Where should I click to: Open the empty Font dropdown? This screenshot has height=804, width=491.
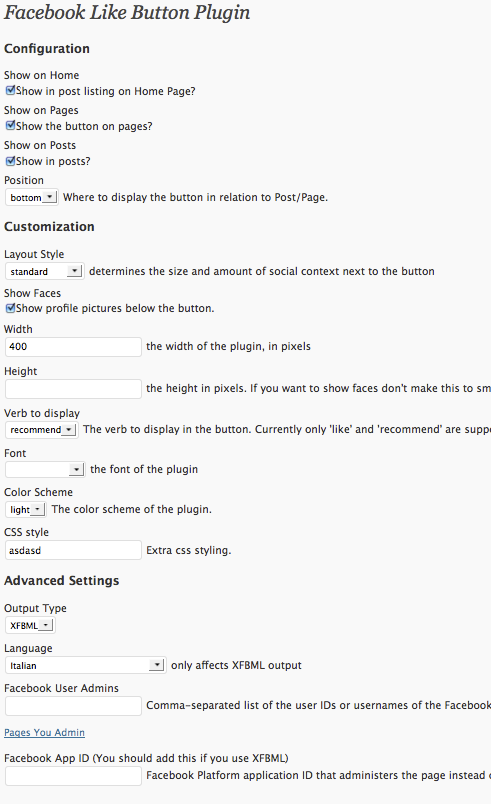point(45,469)
